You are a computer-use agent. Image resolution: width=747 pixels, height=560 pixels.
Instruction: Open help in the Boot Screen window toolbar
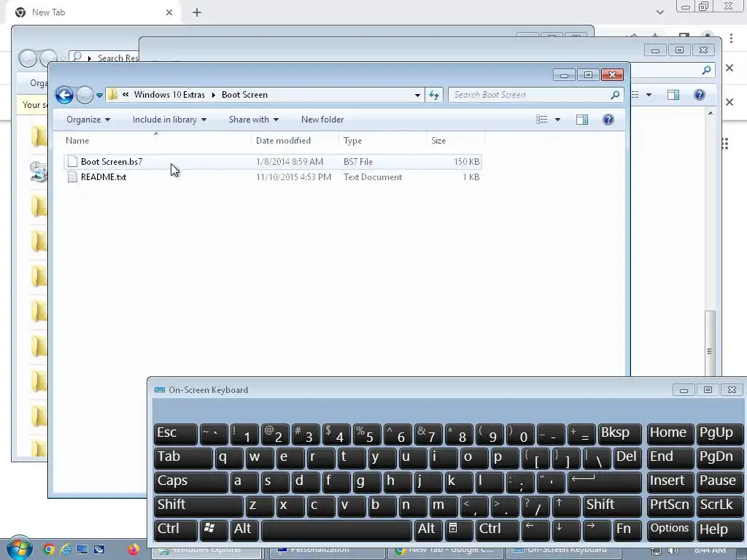608,120
